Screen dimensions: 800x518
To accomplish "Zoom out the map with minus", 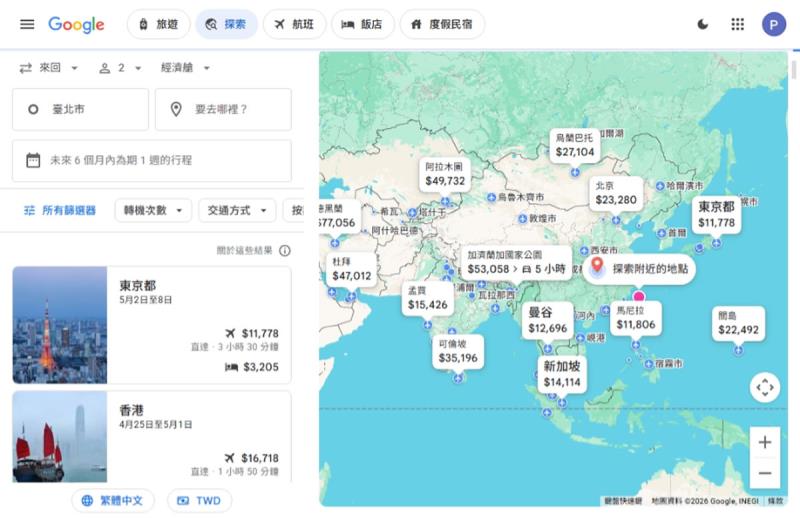I will (765, 473).
